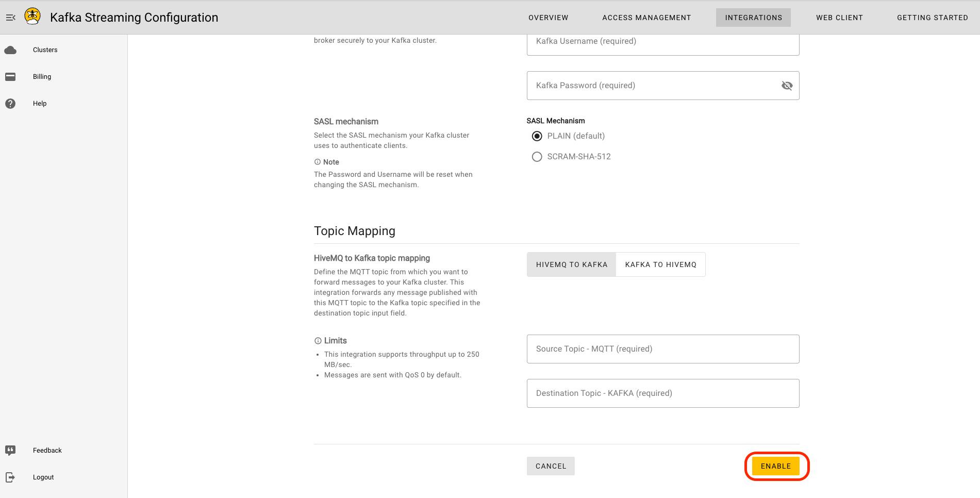Click the Note info icon
The width and height of the screenshot is (980, 498).
click(318, 162)
